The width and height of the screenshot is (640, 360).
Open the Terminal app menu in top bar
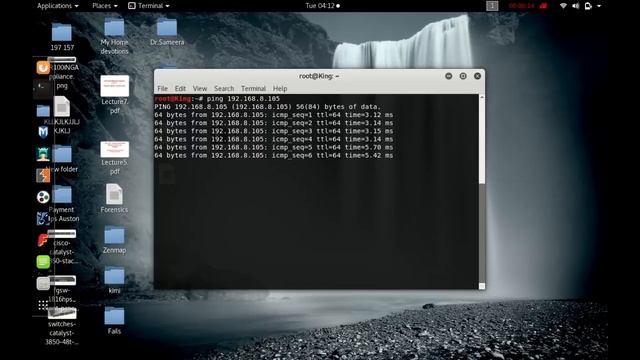click(x=149, y=6)
